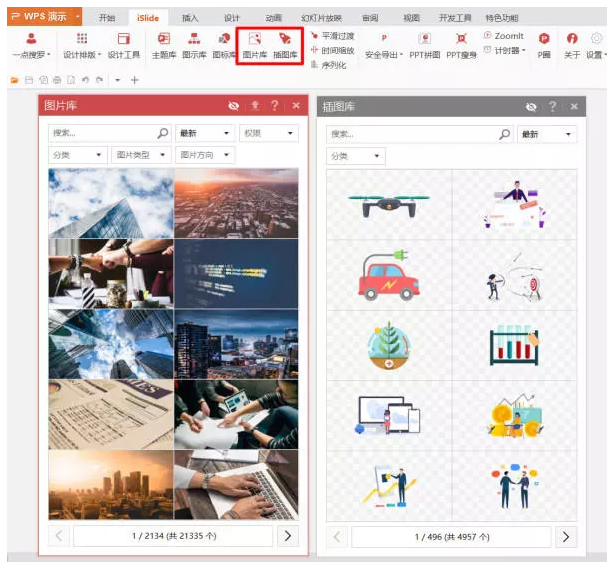Expand the quick access toolbar dropdown arrow
Viewport: 614px width, 566px height.
[117, 80]
